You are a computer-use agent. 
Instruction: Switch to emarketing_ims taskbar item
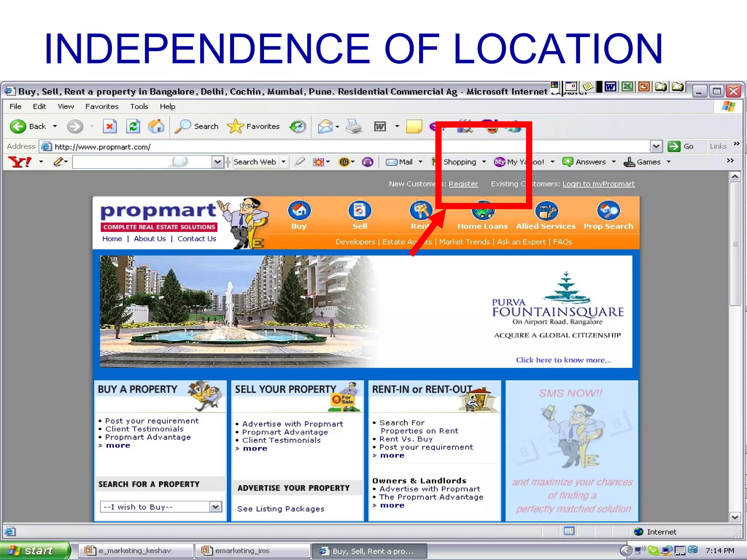tap(252, 551)
